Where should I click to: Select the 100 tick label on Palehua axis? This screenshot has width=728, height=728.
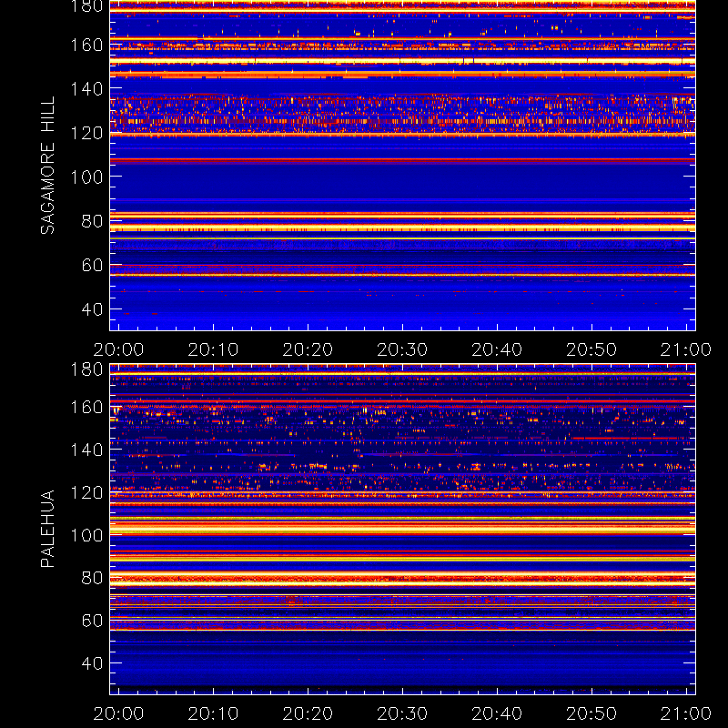tap(86, 535)
